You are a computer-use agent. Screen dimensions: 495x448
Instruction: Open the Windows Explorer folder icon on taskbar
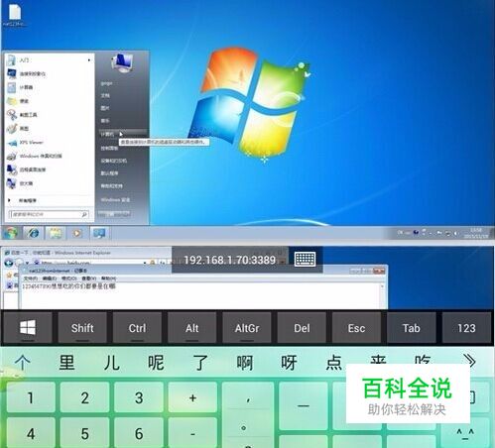[55, 233]
